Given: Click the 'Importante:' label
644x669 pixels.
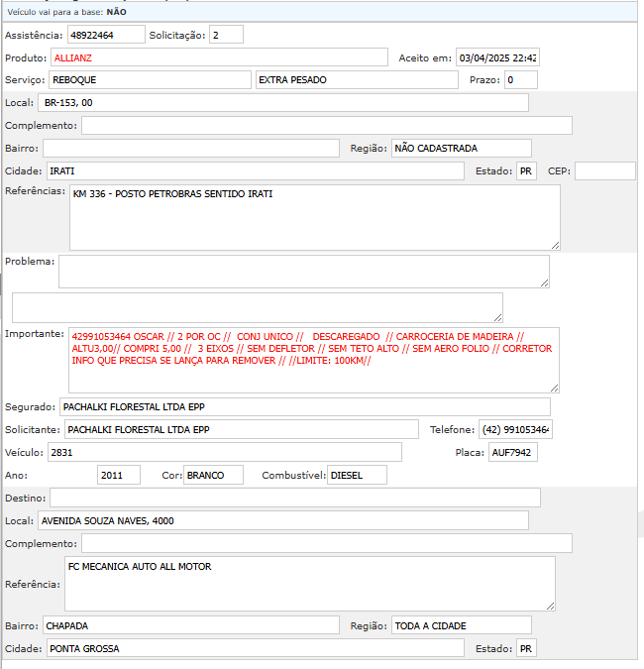Looking at the screenshot, I should click(35, 334).
